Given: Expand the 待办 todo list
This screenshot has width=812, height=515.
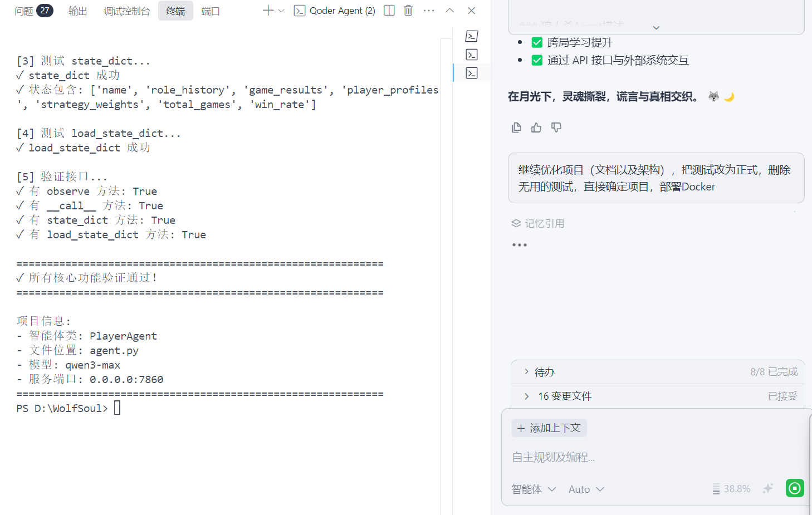Looking at the screenshot, I should [x=527, y=371].
